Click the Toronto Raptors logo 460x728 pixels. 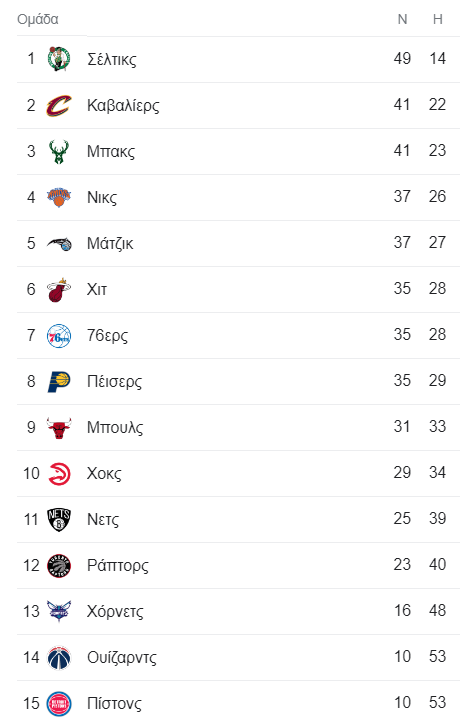59,566
